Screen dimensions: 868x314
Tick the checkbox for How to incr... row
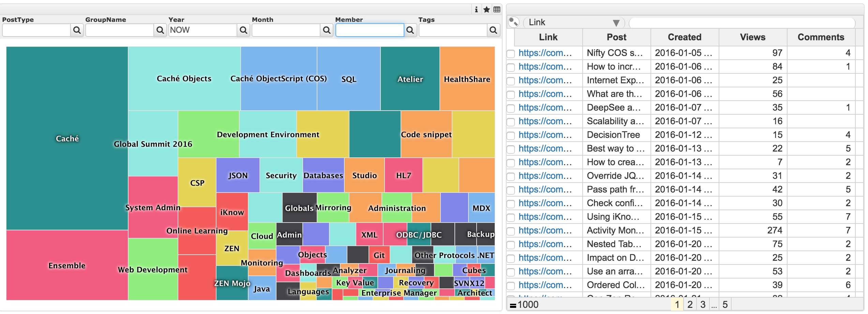tap(511, 67)
